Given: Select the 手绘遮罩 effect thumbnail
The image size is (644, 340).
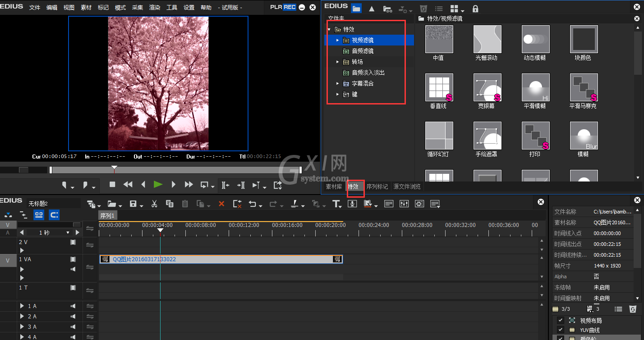Looking at the screenshot, I should tap(487, 136).
